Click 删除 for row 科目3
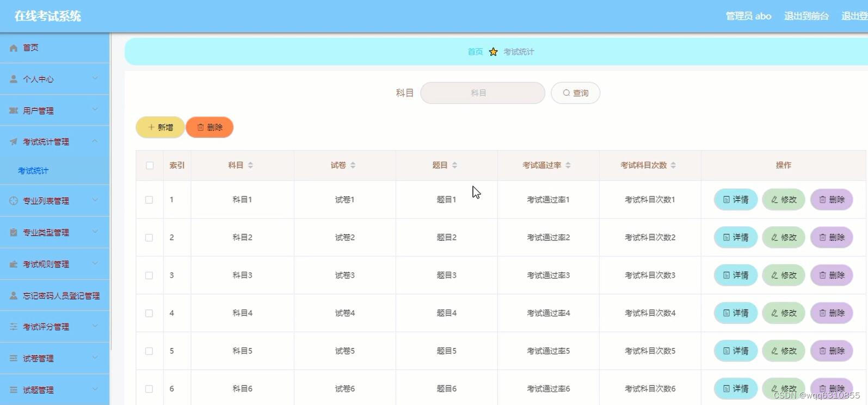868x405 pixels. pyautogui.click(x=832, y=276)
